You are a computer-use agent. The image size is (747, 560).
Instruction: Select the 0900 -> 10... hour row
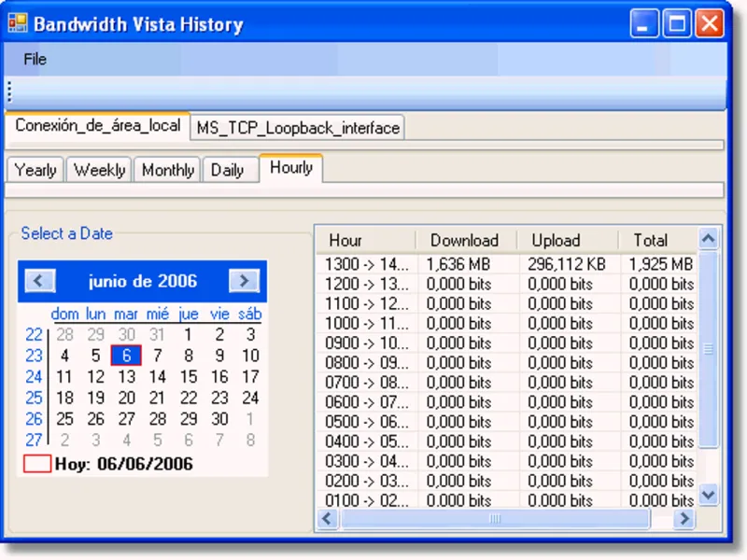[x=506, y=343]
